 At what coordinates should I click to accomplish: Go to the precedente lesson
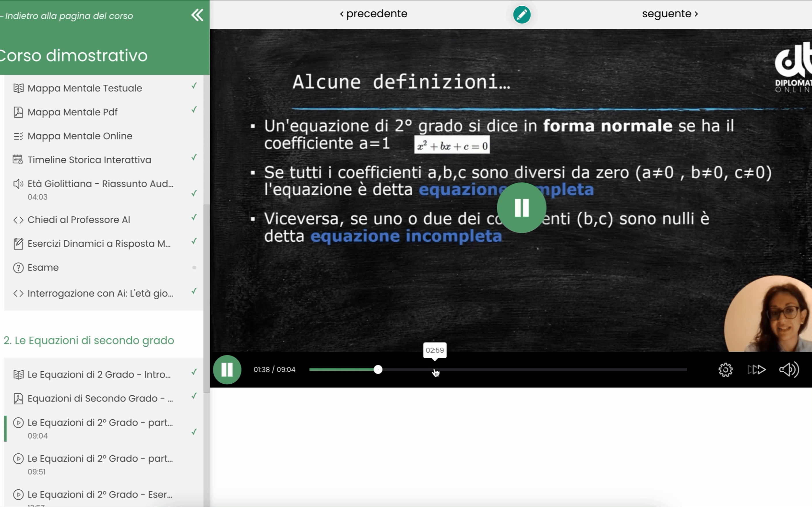coord(373,14)
